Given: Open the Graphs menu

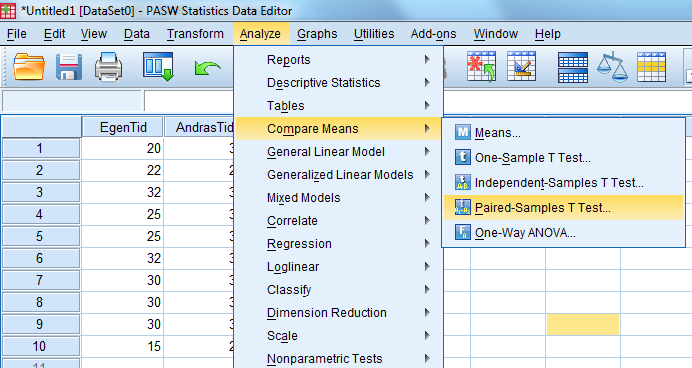Looking at the screenshot, I should pos(317,34).
